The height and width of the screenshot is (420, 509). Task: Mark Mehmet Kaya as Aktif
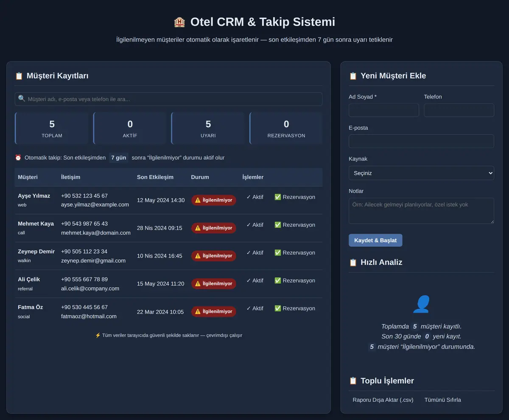[255, 225]
